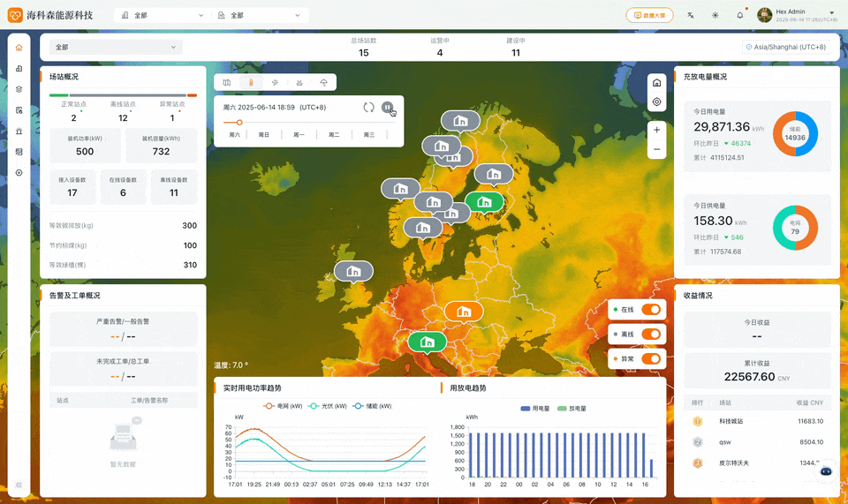
Task: Select 周一 on the weather timeline
Action: click(299, 135)
